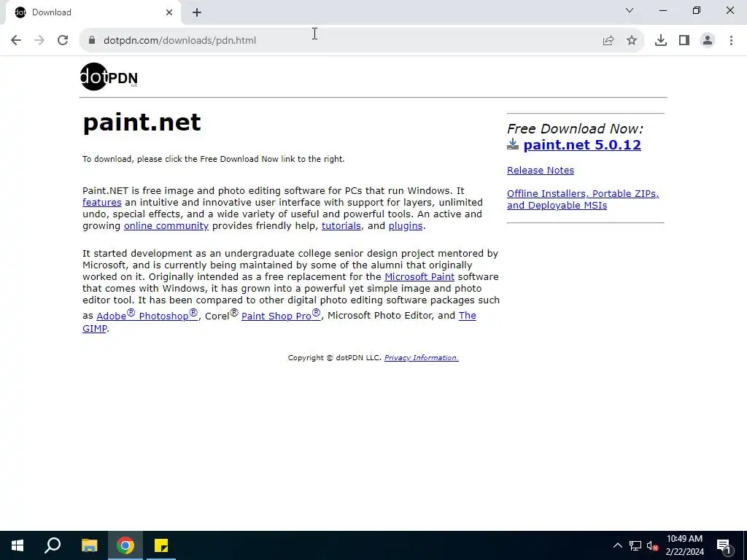Screen dimensions: 747x560
Task: Reload the page with refresh icon
Action: (x=63, y=41)
